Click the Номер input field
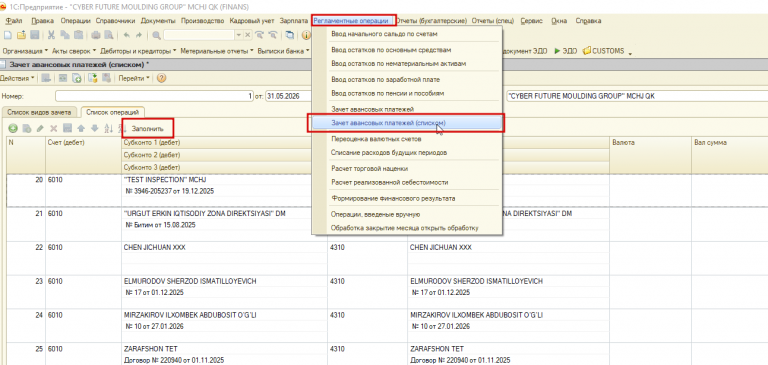 [155, 96]
